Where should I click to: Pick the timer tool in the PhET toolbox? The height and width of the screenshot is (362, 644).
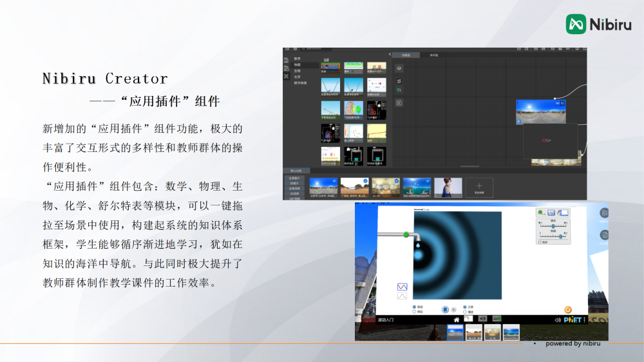click(x=551, y=213)
